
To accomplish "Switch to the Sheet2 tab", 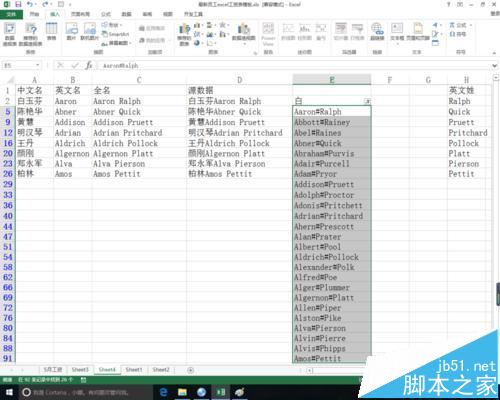I will 161,370.
